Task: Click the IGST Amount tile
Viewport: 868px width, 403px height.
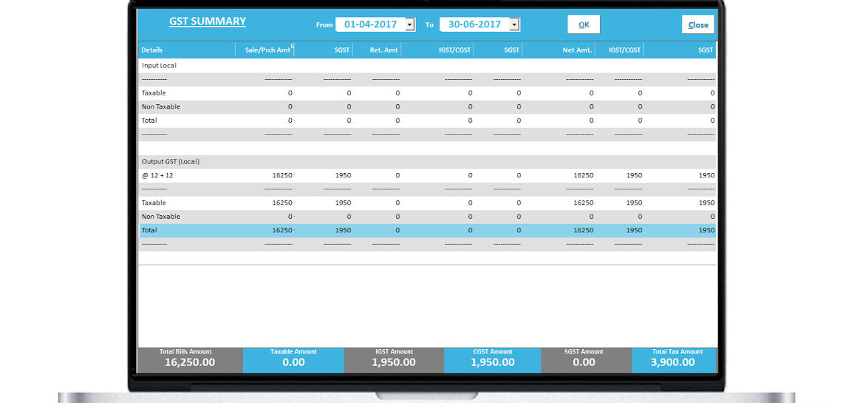Action: point(394,360)
